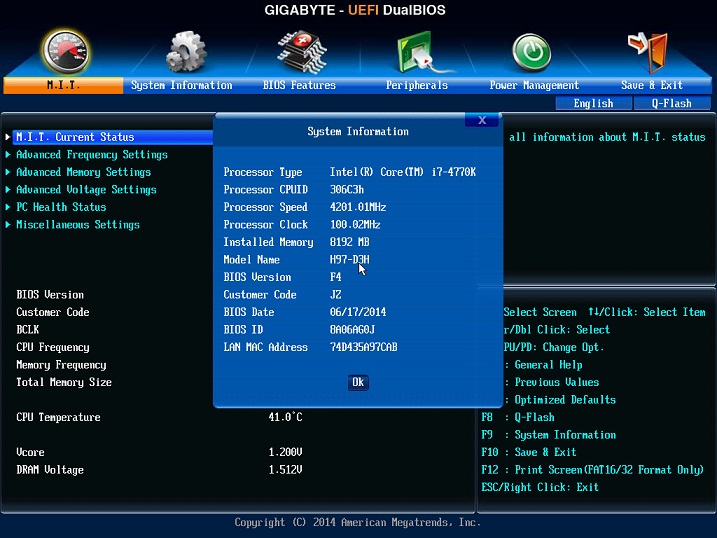Switch to the System Information tab
717x538 pixels.
point(182,85)
